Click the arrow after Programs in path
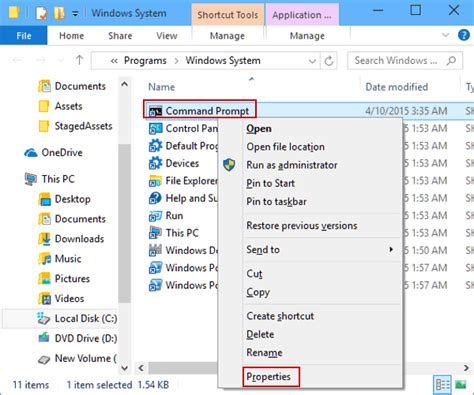Screen dimensions: 474x395 click(176, 61)
